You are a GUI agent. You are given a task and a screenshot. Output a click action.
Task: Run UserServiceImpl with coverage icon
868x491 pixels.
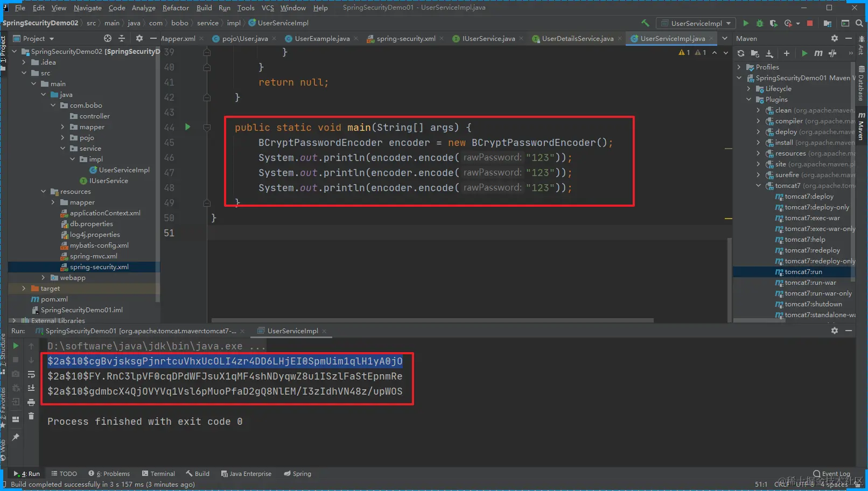pos(774,23)
